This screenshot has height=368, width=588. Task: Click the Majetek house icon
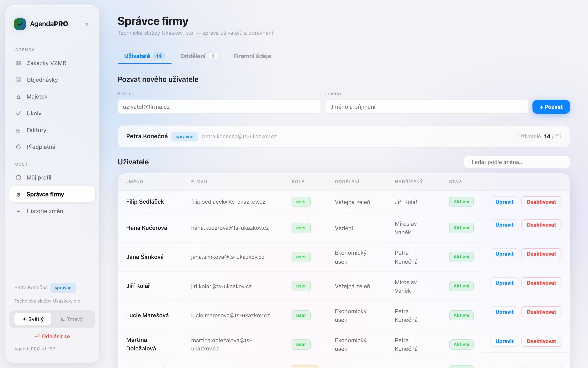(x=18, y=97)
